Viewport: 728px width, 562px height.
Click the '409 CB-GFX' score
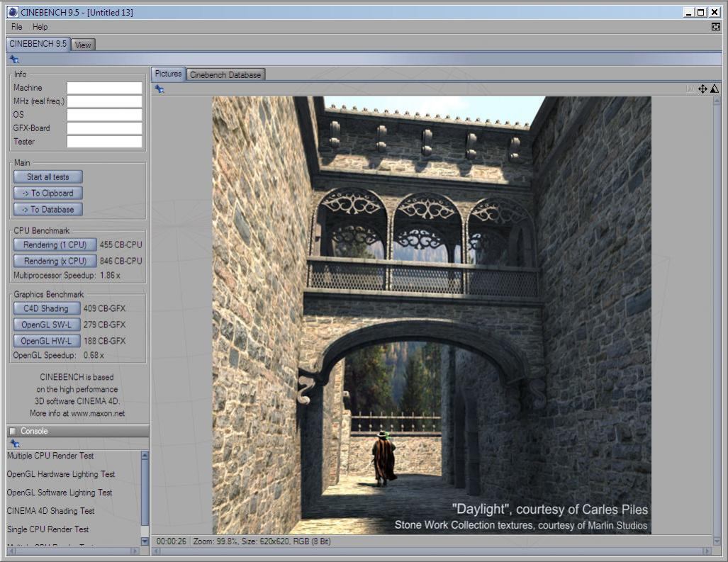(x=104, y=308)
